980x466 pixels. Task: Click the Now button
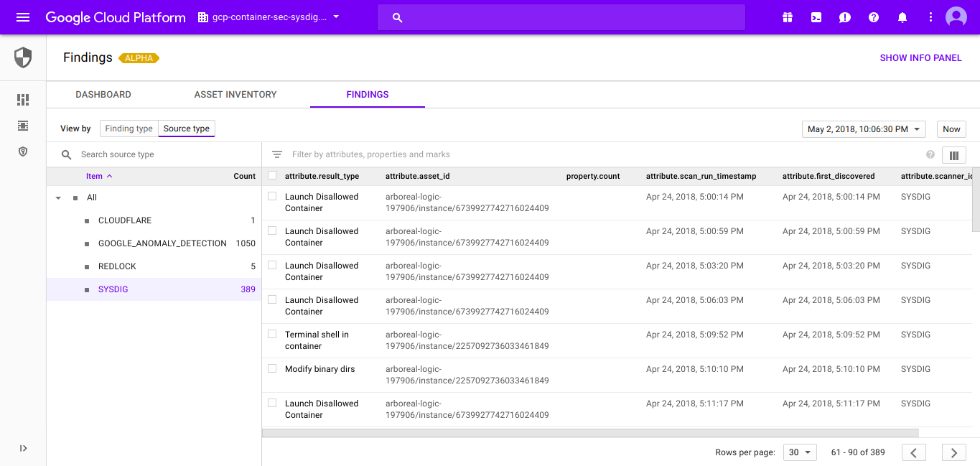point(951,129)
